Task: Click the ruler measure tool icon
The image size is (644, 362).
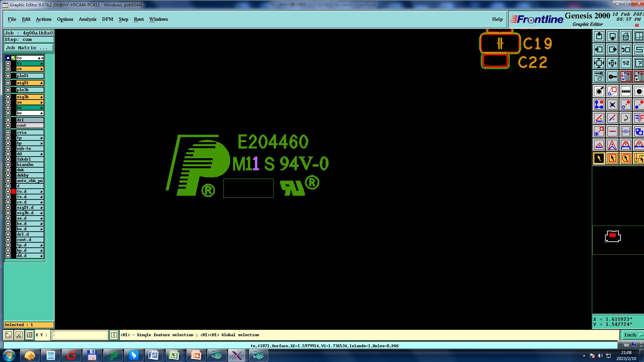Action: click(x=626, y=91)
